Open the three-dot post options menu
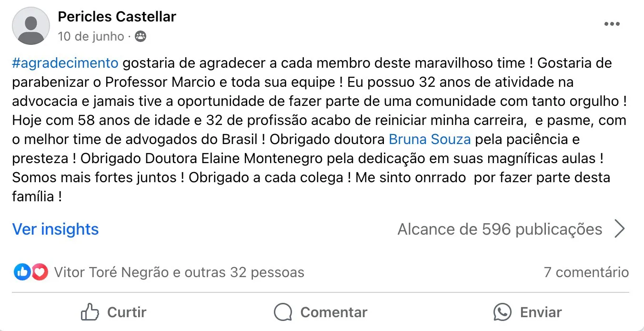This screenshot has width=644, height=331. pyautogui.click(x=612, y=24)
